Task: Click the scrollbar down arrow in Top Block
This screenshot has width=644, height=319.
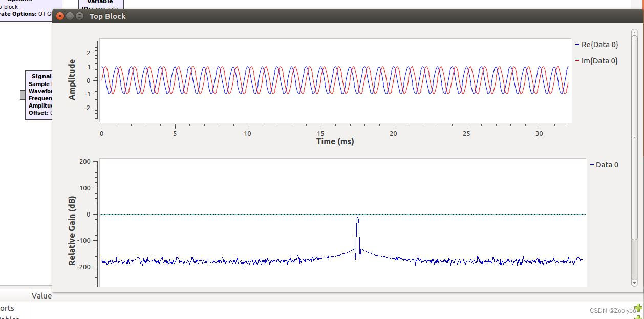Action: coord(634,283)
